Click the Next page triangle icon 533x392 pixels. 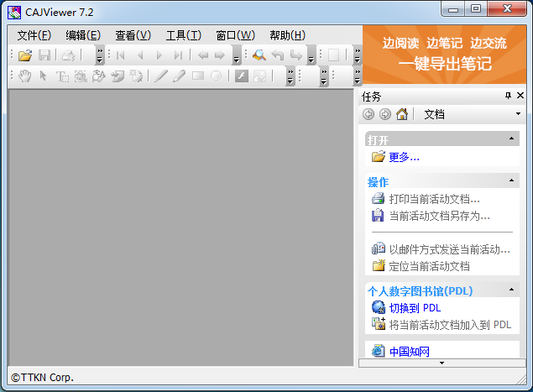click(x=159, y=55)
